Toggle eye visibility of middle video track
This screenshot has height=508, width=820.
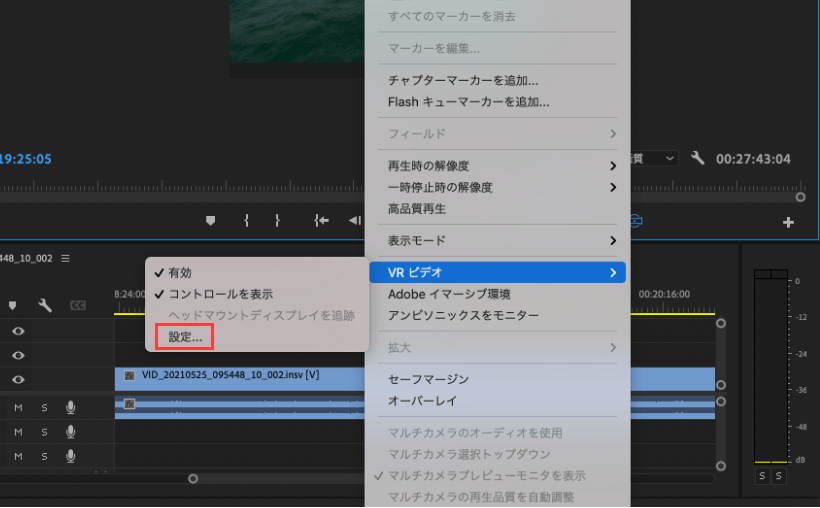click(x=18, y=356)
